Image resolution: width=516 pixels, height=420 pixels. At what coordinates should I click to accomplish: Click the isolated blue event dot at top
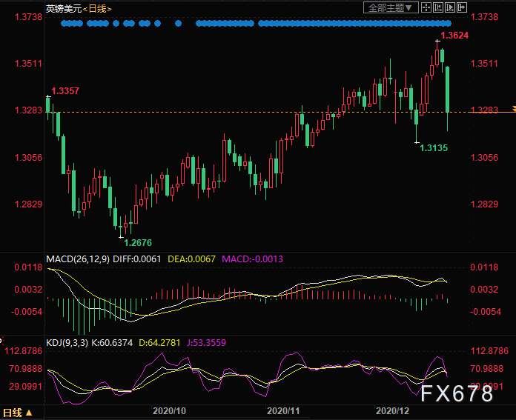(178, 24)
